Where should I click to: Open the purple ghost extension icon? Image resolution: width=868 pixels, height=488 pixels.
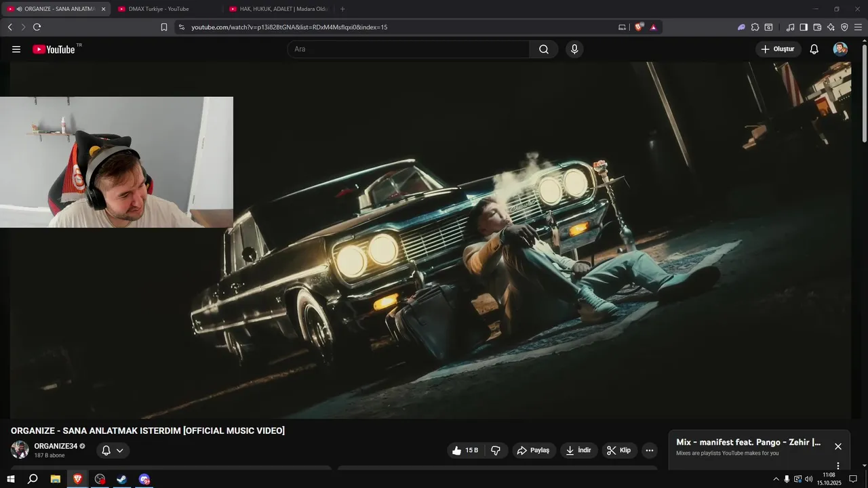tap(741, 27)
